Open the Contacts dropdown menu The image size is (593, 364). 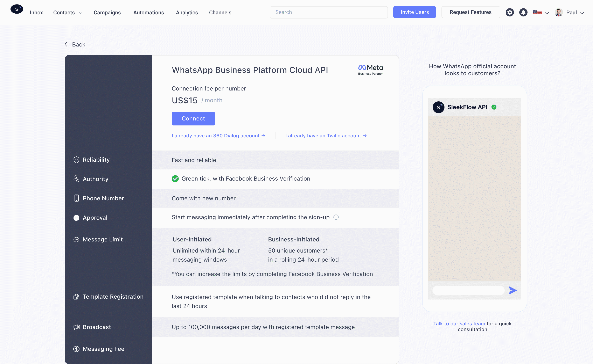coord(68,12)
